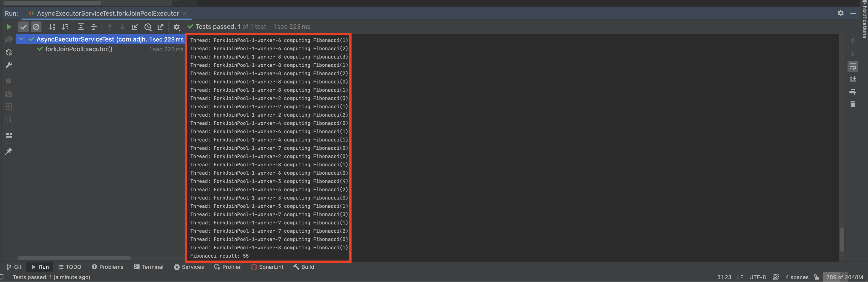Print console output
The image size is (868, 282).
[852, 92]
